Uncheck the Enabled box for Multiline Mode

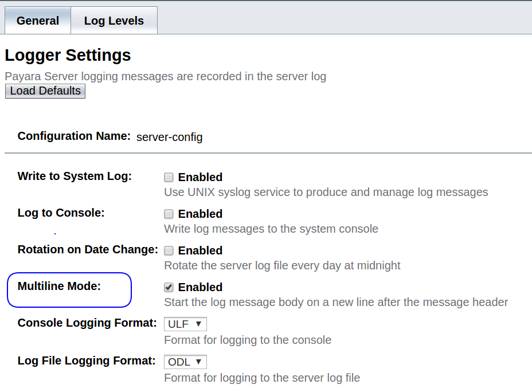click(168, 287)
